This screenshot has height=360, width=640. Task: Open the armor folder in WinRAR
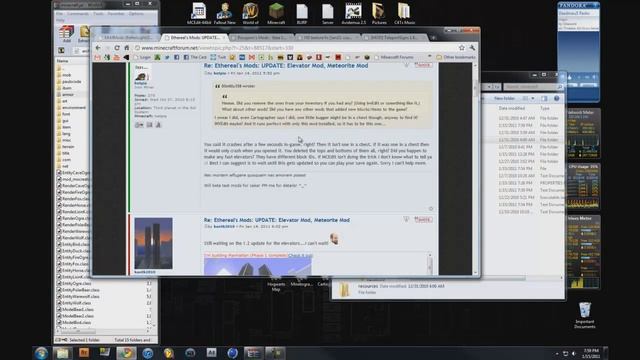coord(68,94)
